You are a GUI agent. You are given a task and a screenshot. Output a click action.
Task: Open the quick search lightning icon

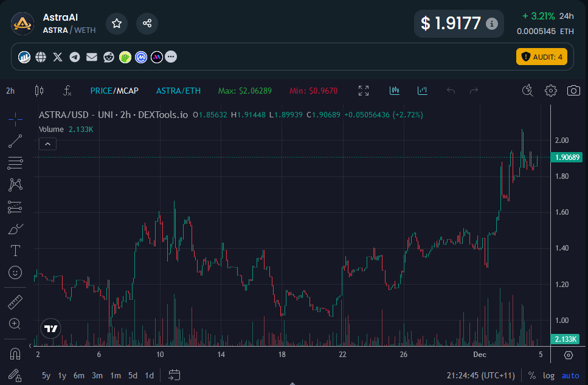pyautogui.click(x=528, y=91)
